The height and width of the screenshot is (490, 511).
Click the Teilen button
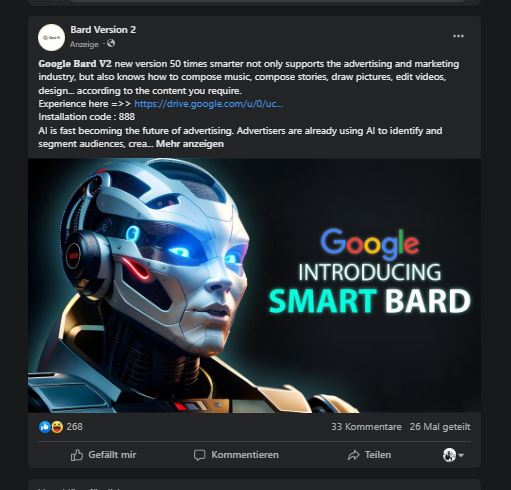[369, 455]
